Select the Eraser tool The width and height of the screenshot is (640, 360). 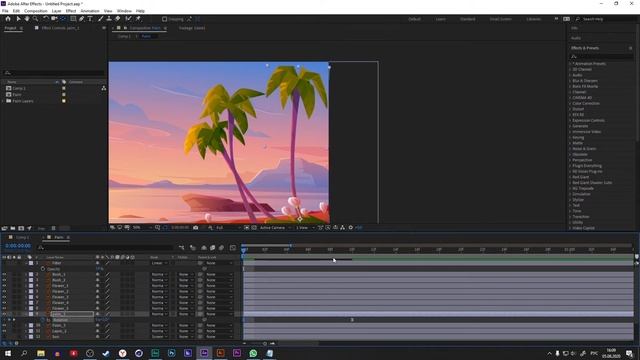pyautogui.click(x=118, y=19)
